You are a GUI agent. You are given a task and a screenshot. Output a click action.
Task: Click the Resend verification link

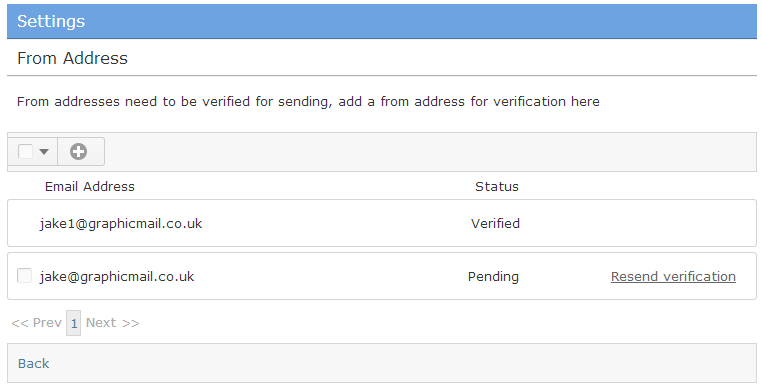coord(673,276)
